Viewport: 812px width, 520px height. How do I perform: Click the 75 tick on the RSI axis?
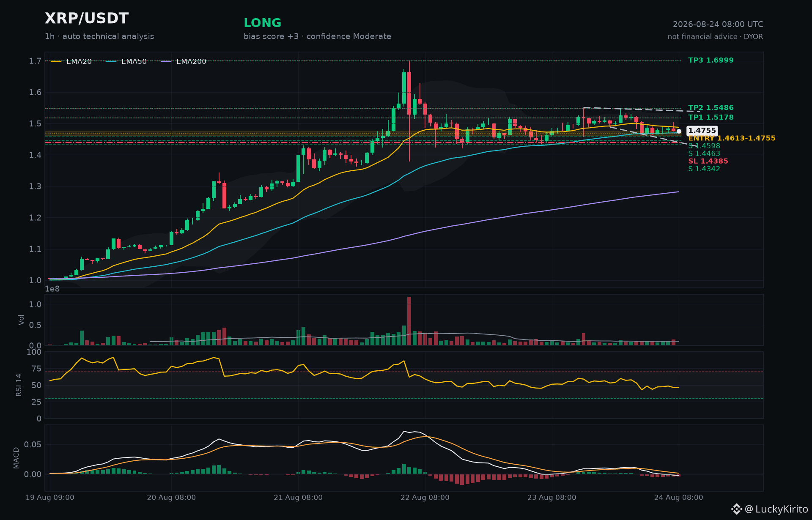point(36,369)
